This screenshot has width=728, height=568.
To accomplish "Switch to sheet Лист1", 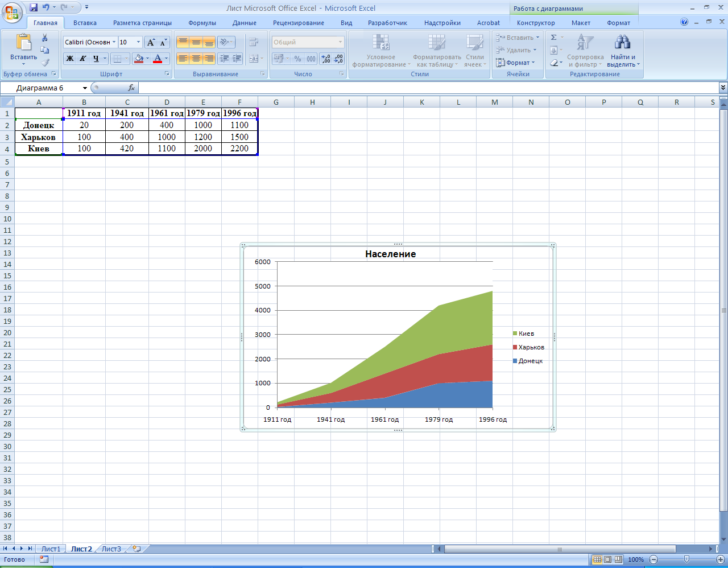I will [x=51, y=549].
